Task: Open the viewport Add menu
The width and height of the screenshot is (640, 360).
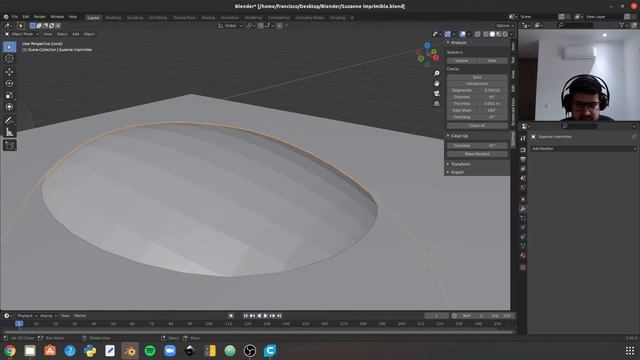Action: (x=76, y=34)
